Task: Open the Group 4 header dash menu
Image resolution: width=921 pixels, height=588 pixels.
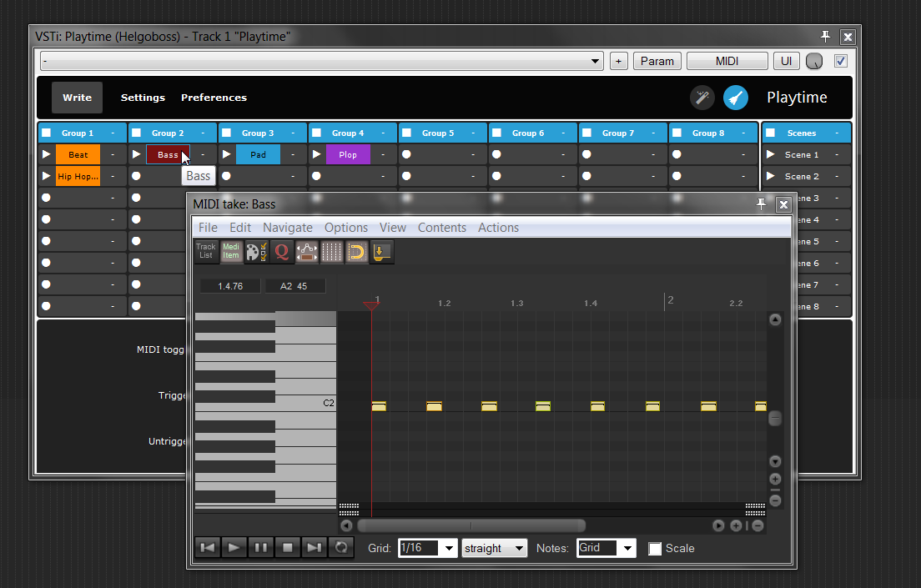Action: pos(383,133)
